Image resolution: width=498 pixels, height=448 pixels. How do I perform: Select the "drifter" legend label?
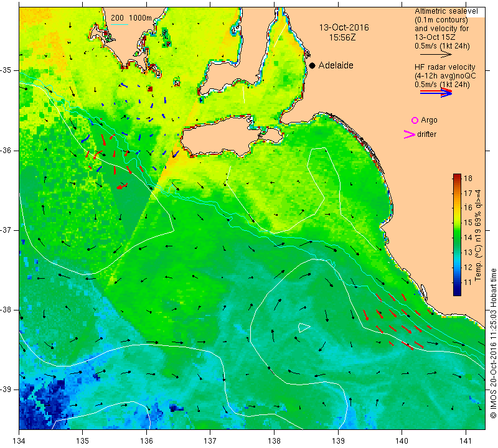coord(426,134)
